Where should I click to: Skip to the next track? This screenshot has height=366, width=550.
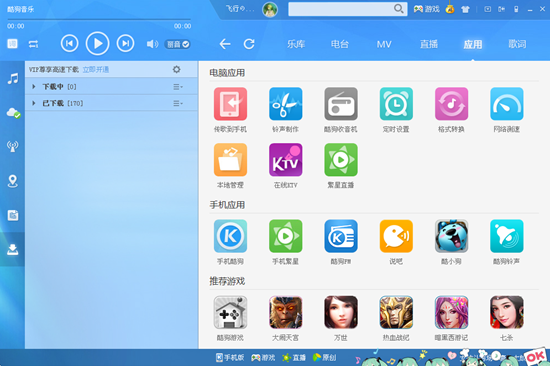[125, 44]
